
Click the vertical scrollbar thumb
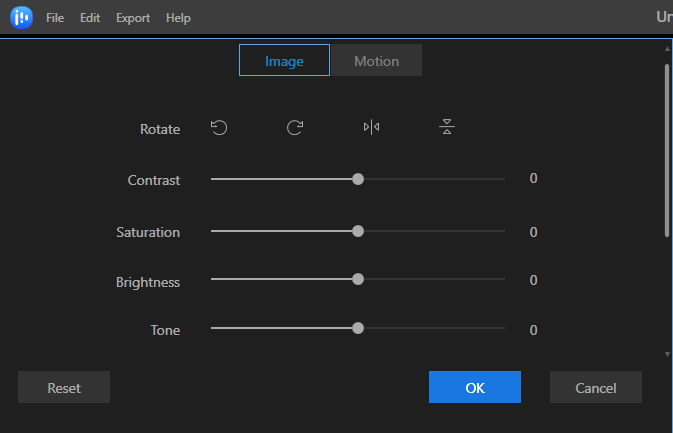coord(667,150)
